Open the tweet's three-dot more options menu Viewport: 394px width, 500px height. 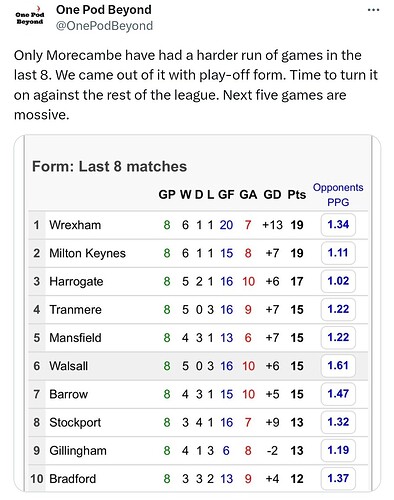click(373, 10)
